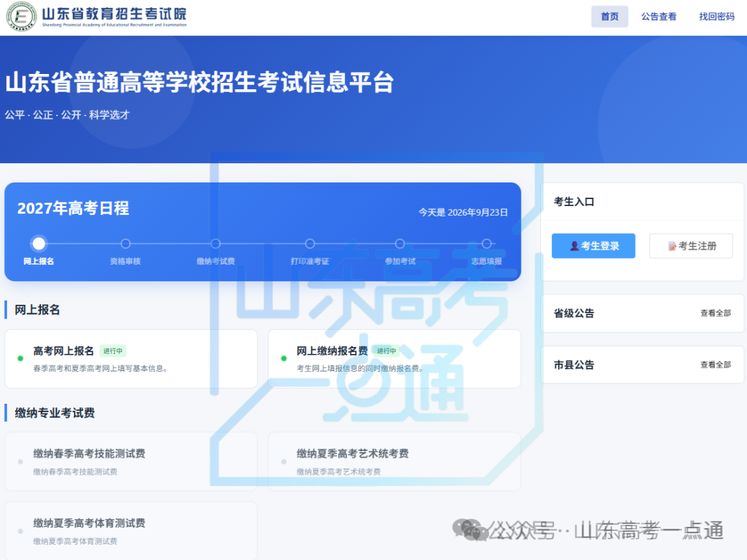Click the 省级公告 panel heading

point(573,313)
